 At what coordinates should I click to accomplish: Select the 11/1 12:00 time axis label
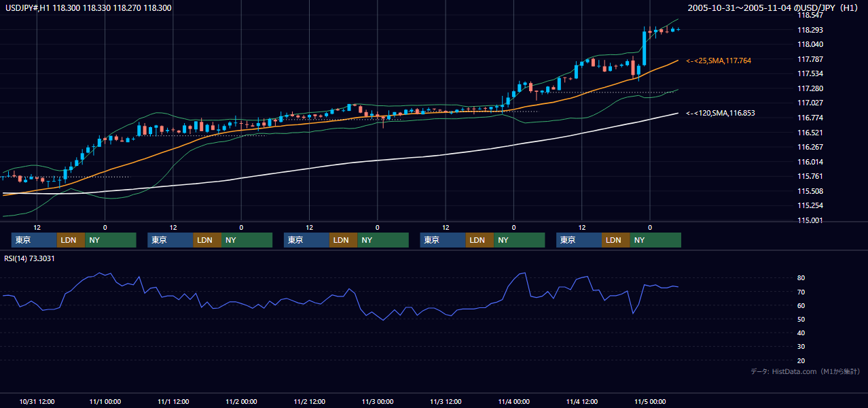(x=173, y=402)
